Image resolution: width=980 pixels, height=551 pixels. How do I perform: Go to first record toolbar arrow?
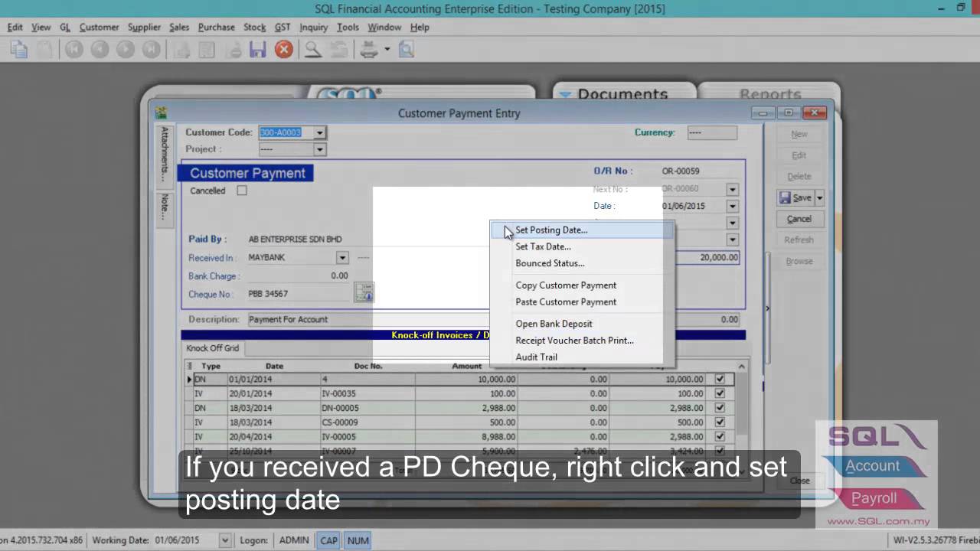point(74,50)
